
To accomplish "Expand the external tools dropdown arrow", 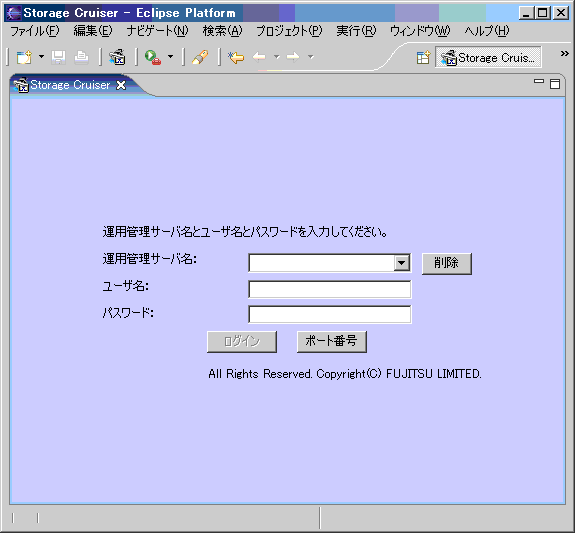I will pos(171,57).
